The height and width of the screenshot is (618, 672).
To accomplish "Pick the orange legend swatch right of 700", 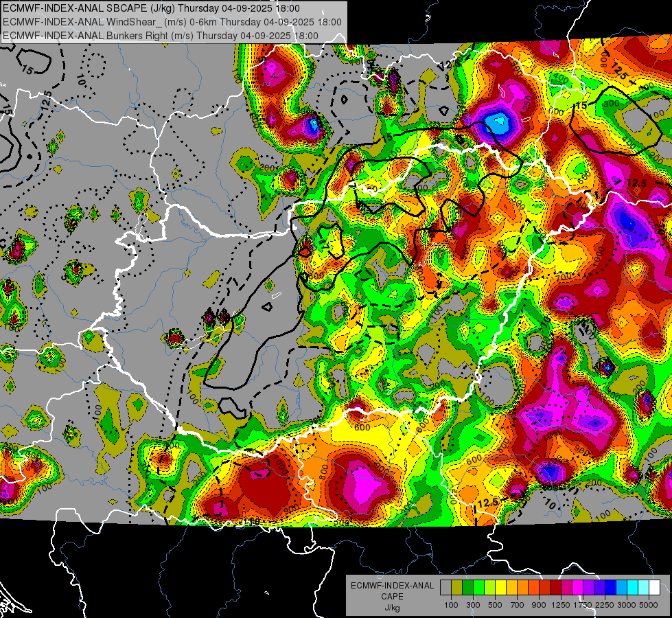I will [x=523, y=587].
